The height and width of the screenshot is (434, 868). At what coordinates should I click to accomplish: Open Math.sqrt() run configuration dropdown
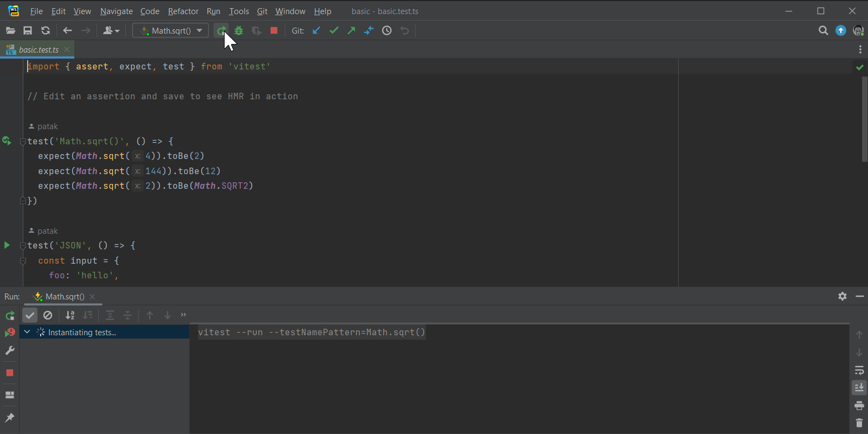(170, 31)
